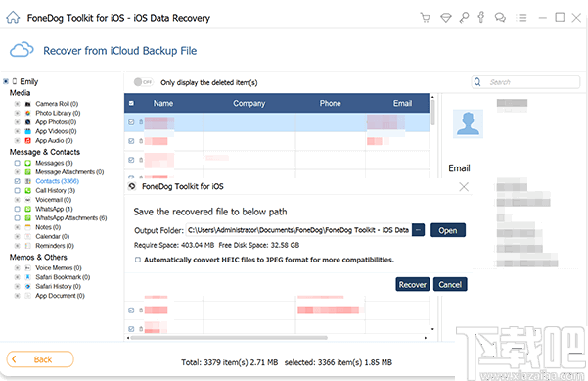Click the Notes icon
588x381 pixels.
[x=27, y=227]
